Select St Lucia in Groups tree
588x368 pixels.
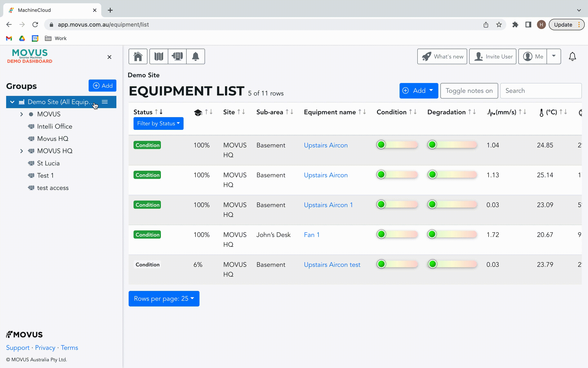click(x=48, y=163)
